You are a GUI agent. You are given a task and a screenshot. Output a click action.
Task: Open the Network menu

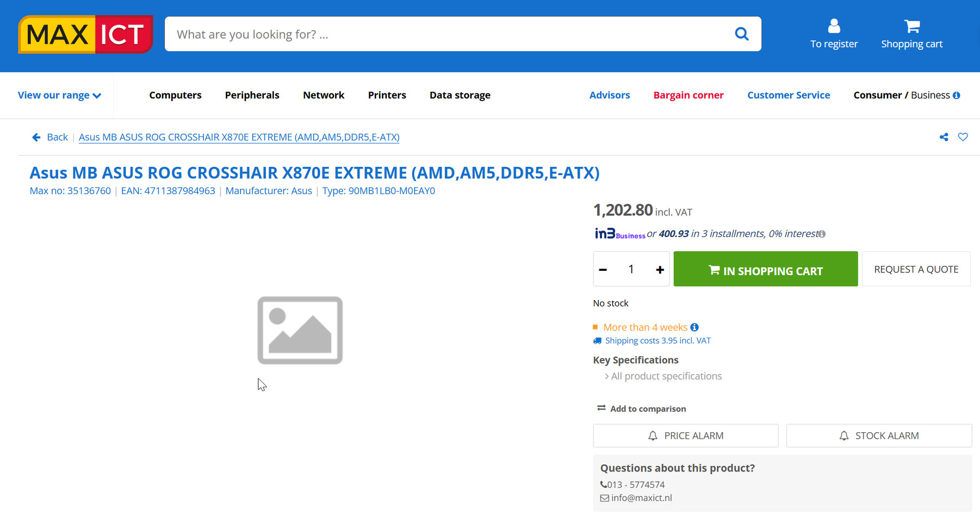[x=324, y=95]
